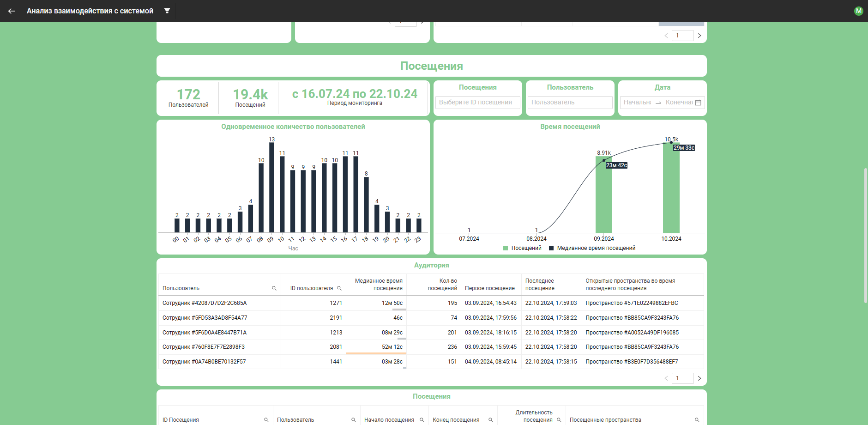Select row Сотрудник #0A74B0BE70132F57

[x=431, y=362]
